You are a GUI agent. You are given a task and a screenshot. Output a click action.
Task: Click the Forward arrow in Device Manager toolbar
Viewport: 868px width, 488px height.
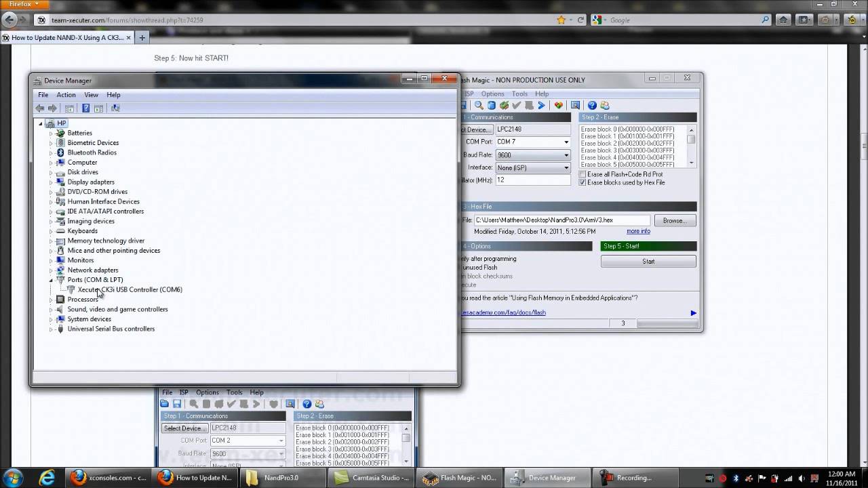pyautogui.click(x=52, y=108)
